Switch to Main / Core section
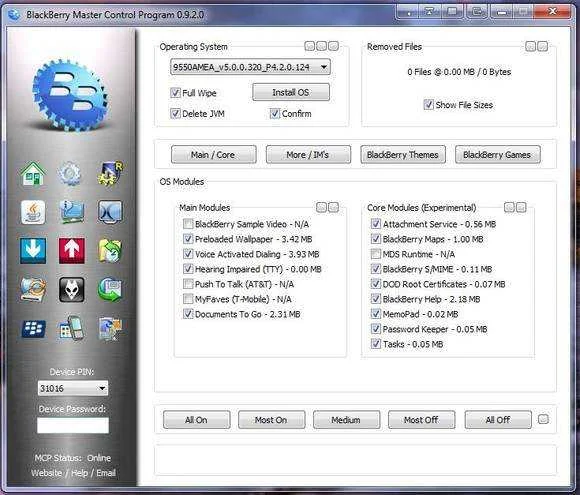580x495 pixels. 213,155
